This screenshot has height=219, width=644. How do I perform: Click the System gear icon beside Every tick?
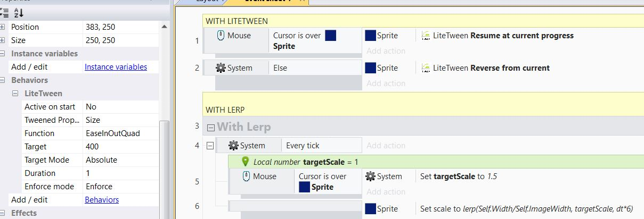tap(233, 145)
